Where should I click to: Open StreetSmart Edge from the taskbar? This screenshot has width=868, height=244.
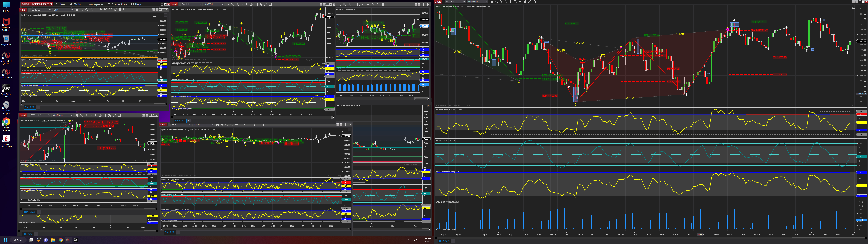(x=76, y=240)
